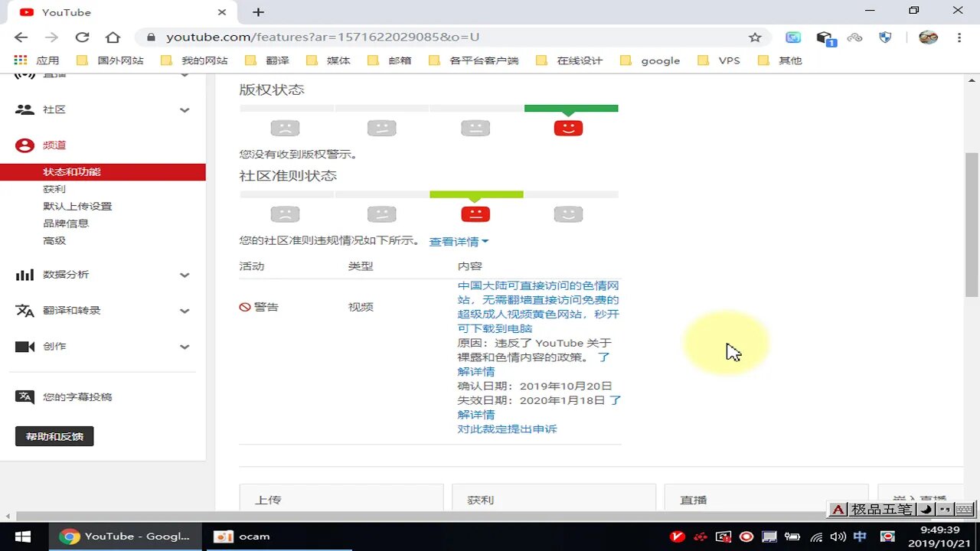
Task: Expand the 数据分析 section chevron
Action: [x=185, y=275]
